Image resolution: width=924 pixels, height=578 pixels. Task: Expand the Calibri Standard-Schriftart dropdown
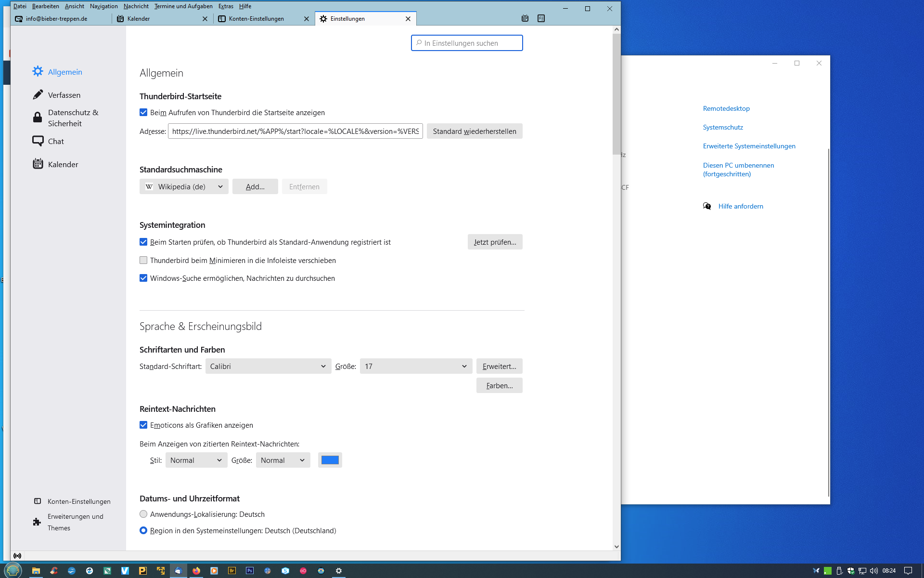coord(268,367)
